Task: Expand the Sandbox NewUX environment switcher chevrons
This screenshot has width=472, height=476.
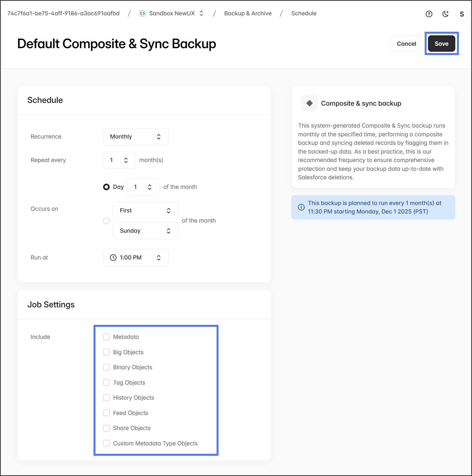Action: point(202,13)
